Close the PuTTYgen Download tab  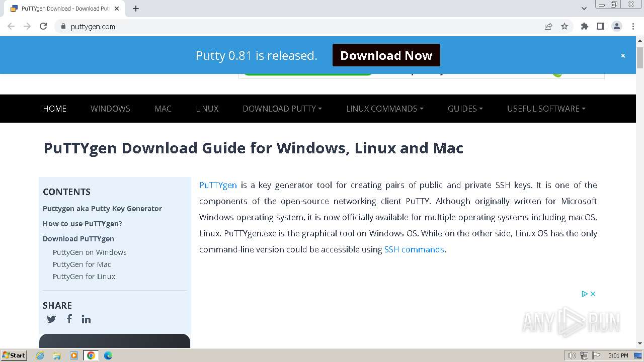coord(117,9)
